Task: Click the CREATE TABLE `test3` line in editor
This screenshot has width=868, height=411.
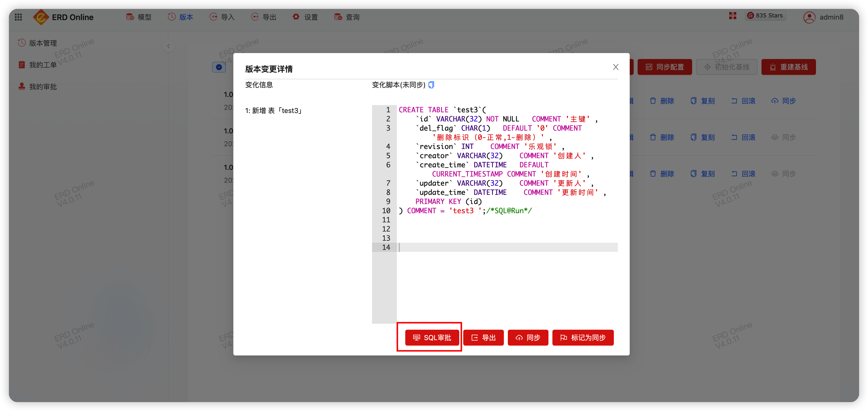Action: coord(442,110)
